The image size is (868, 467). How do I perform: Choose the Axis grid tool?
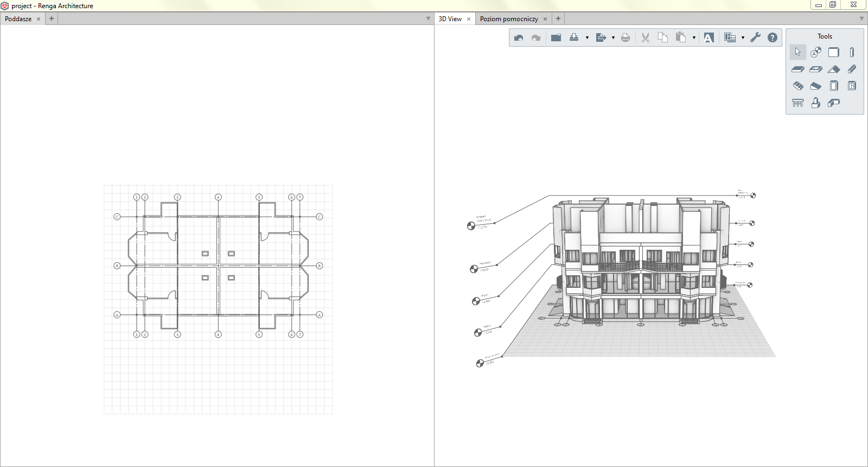click(x=816, y=52)
